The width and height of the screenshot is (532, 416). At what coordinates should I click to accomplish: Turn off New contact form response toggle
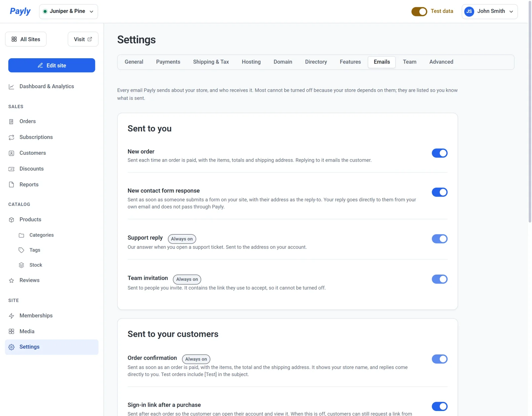coord(440,192)
